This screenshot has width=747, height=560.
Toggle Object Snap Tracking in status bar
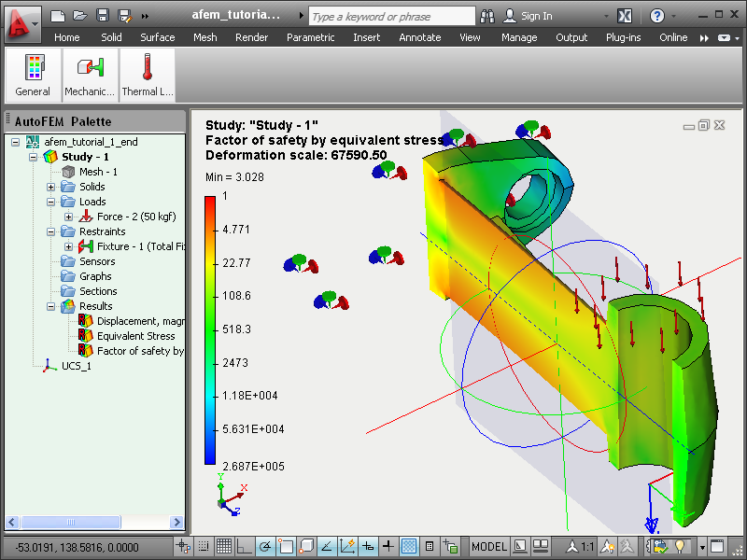point(327,546)
